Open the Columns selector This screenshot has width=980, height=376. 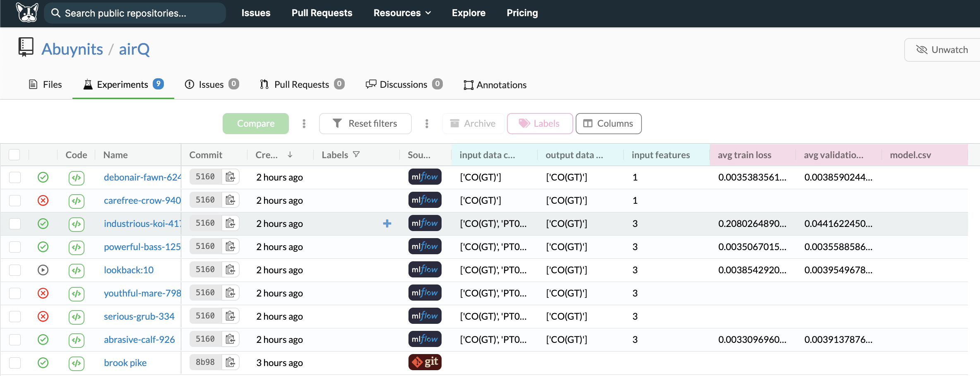(608, 123)
